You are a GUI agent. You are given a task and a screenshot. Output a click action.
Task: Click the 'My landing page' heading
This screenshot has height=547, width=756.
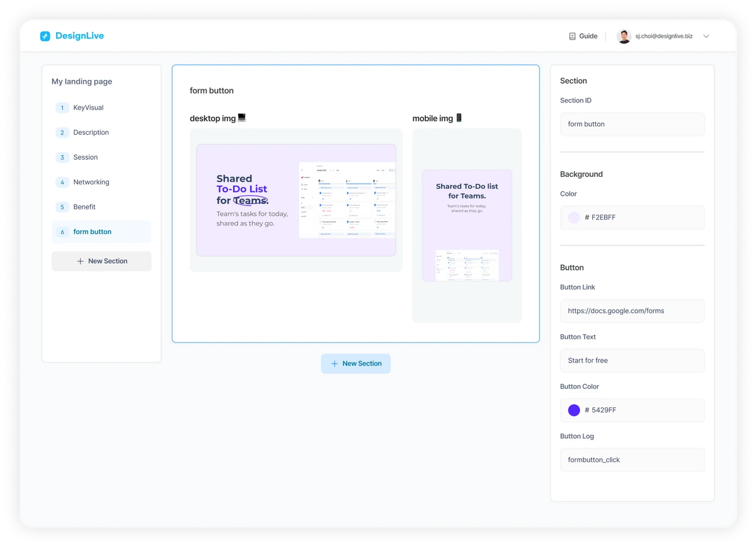pyautogui.click(x=82, y=82)
